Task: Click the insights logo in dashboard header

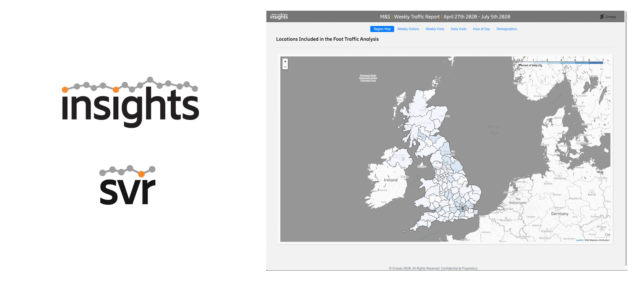Action: [279, 16]
